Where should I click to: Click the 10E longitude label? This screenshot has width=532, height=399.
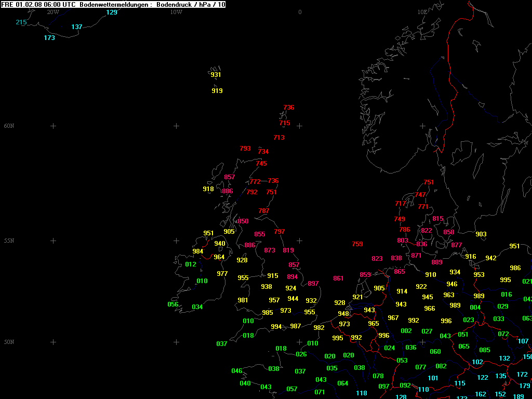pyautogui.click(x=422, y=12)
